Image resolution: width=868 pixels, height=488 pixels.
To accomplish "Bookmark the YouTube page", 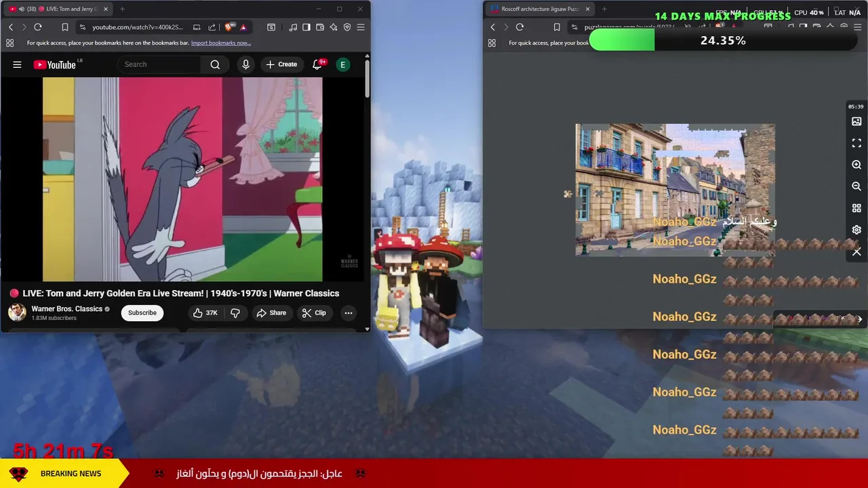I will click(x=65, y=27).
